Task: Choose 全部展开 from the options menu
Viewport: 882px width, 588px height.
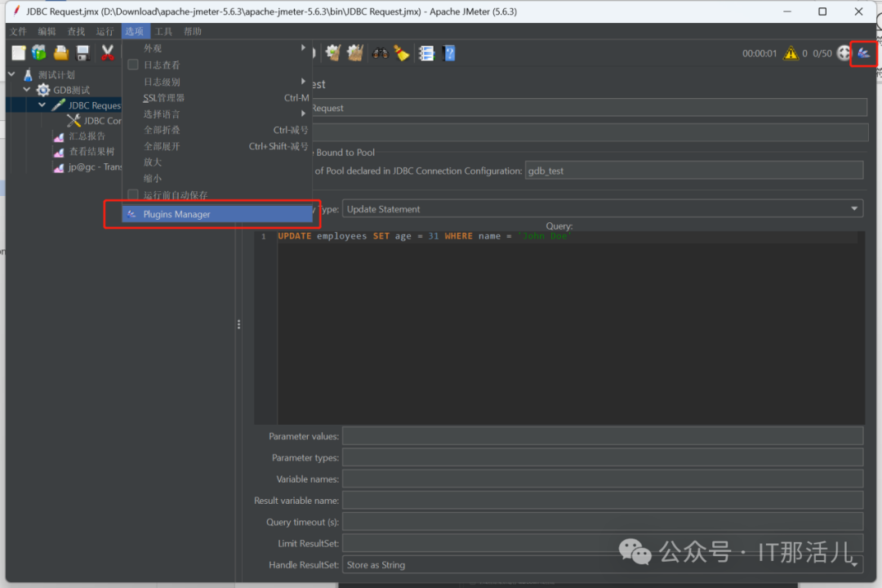Action: click(x=216, y=146)
